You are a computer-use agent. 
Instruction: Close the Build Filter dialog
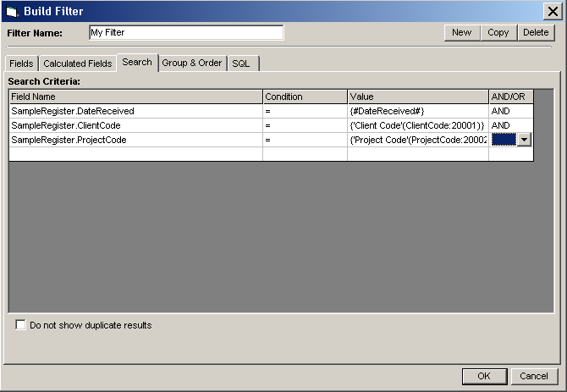(554, 11)
